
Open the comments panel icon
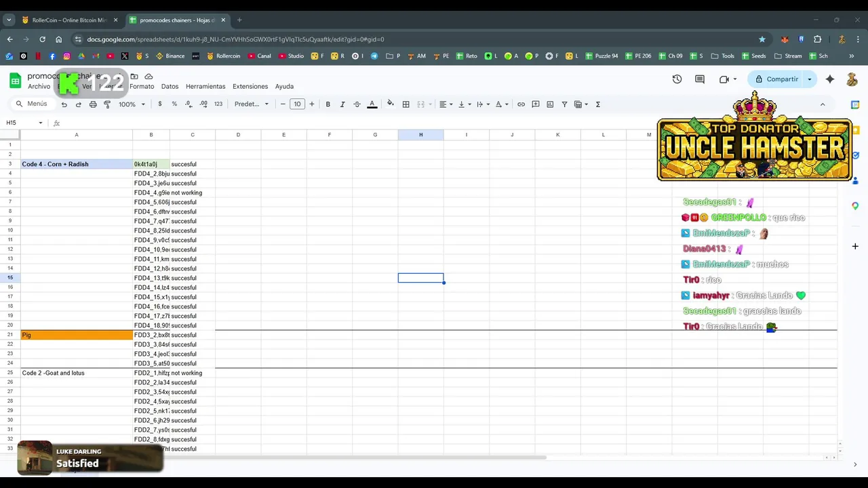tap(700, 79)
